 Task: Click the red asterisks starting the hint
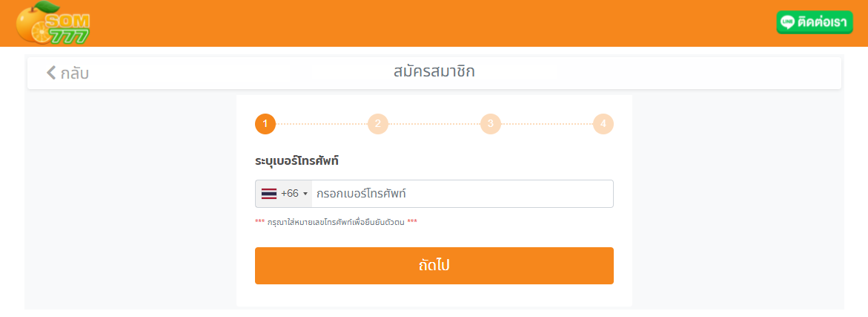(x=259, y=222)
